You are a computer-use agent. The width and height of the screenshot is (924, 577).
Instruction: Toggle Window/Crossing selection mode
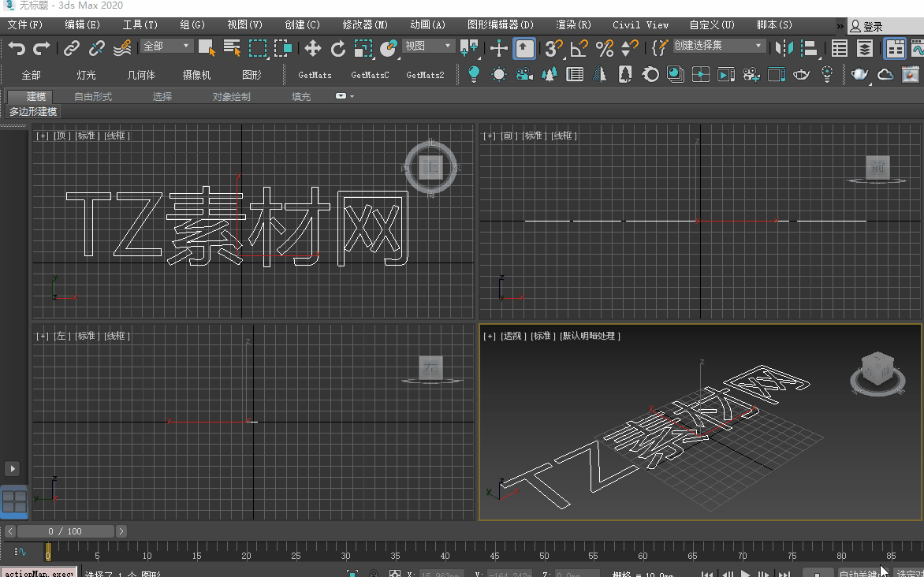(284, 48)
